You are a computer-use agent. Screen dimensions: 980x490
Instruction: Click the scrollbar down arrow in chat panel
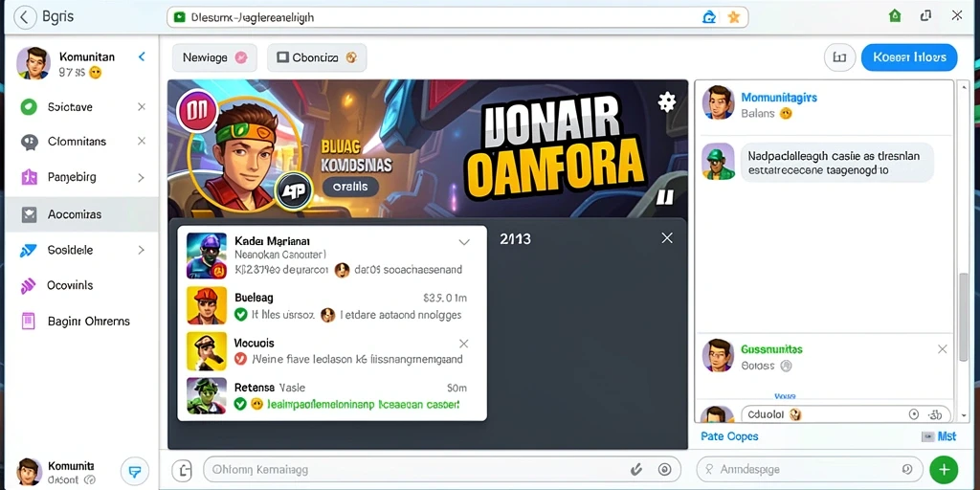click(964, 415)
